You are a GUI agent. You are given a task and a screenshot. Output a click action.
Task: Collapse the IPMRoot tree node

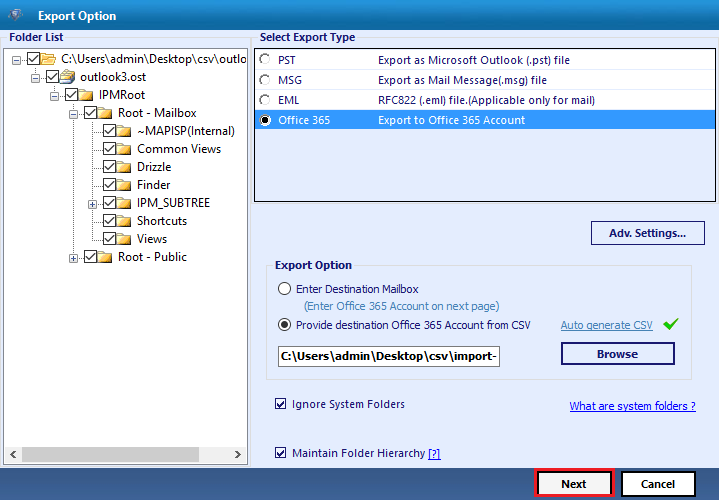tap(55, 96)
